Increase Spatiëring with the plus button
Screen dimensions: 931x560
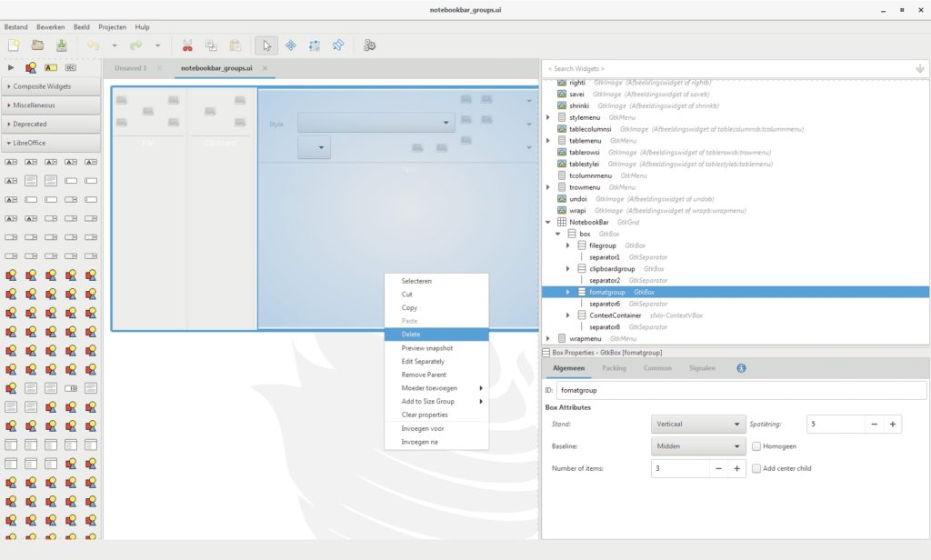[x=891, y=424]
